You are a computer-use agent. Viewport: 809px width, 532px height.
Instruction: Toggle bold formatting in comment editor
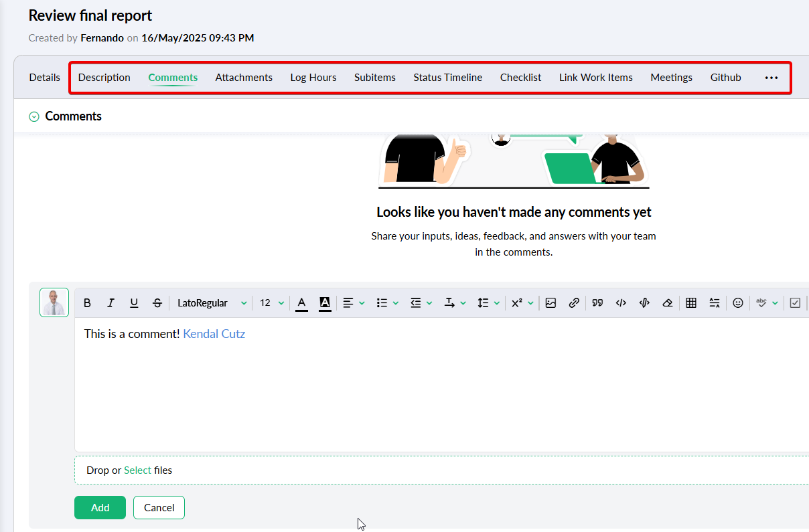pyautogui.click(x=87, y=303)
